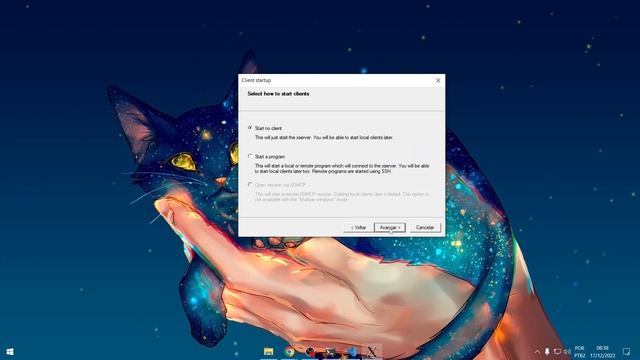640x360 pixels.
Task: Show hidden system tray icons
Action: [537, 351]
